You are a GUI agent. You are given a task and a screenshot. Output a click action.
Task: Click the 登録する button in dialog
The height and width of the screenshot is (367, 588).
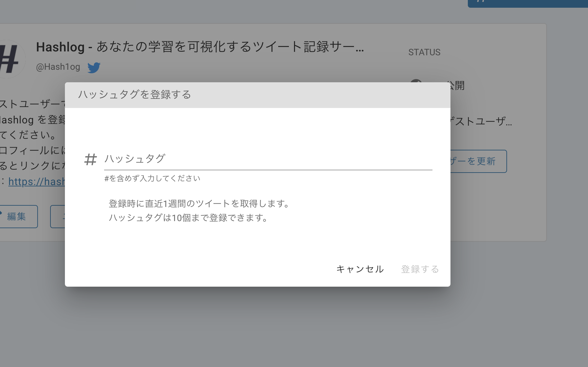click(x=420, y=269)
